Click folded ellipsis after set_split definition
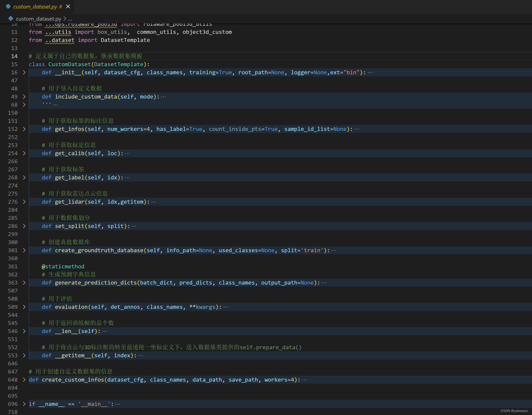The width and height of the screenshot is (532, 415). click(134, 226)
